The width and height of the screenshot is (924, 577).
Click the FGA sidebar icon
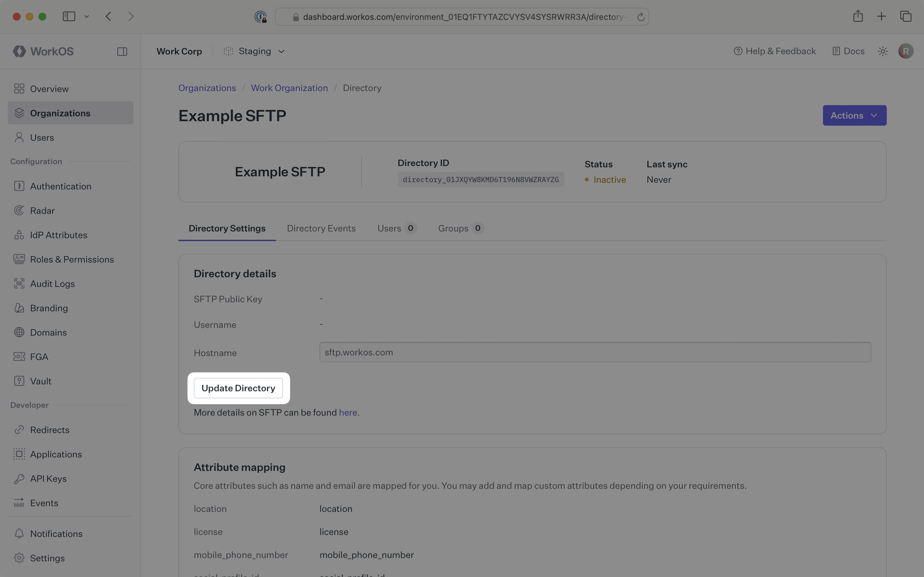19,356
